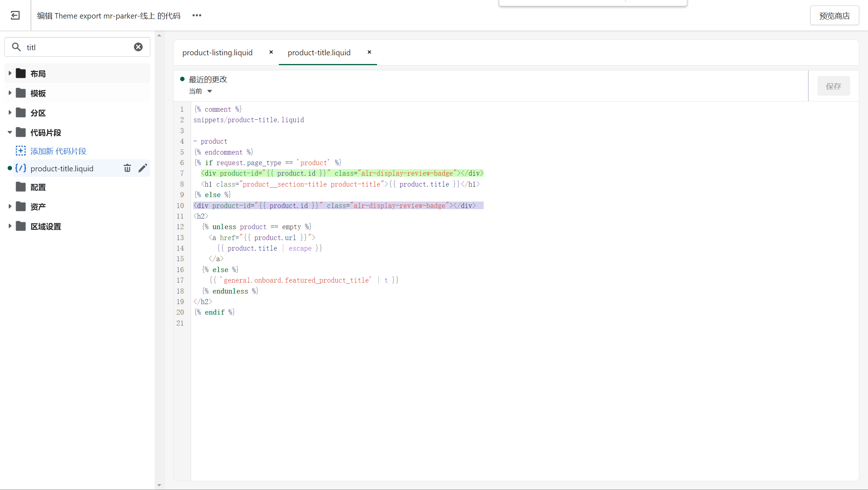Click line 9 else tag
The width and height of the screenshot is (868, 490).
point(212,195)
